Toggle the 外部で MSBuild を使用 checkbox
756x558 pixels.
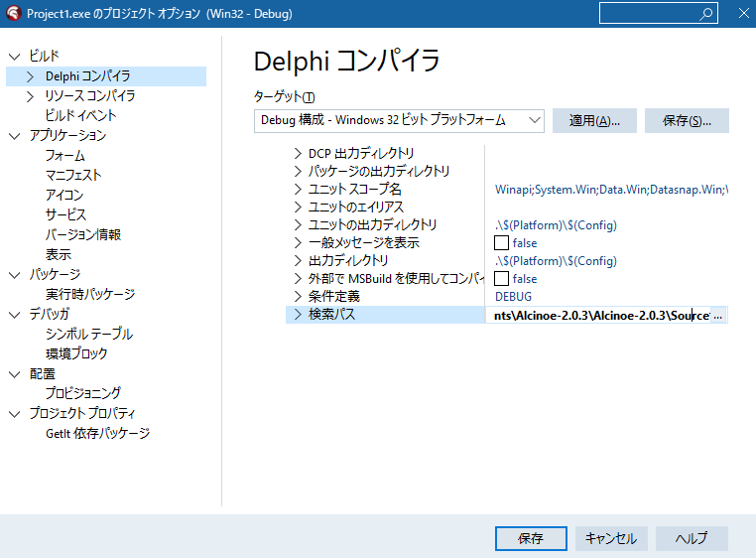[501, 279]
